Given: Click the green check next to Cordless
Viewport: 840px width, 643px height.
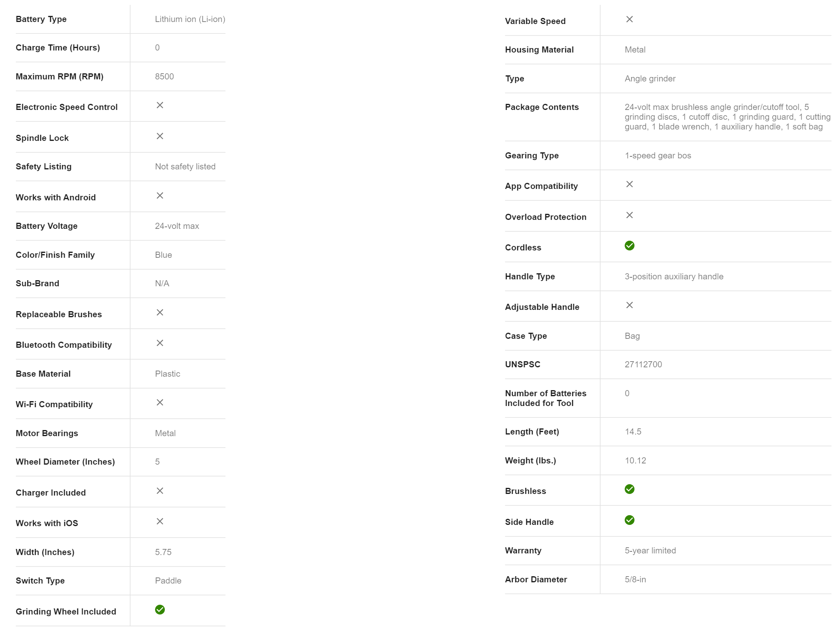Looking at the screenshot, I should pyautogui.click(x=629, y=246).
